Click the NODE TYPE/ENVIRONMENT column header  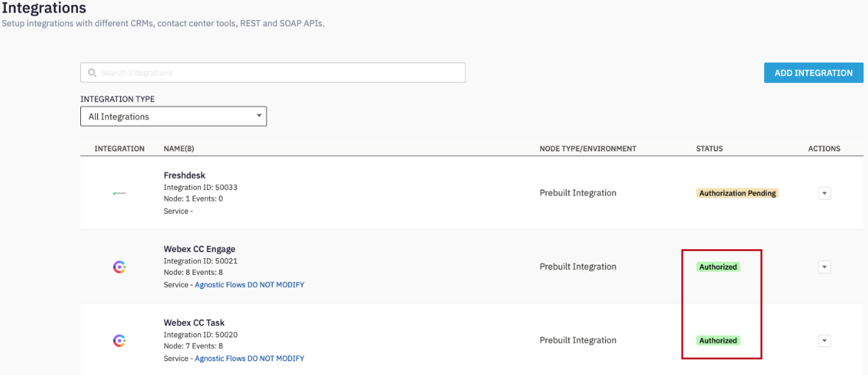tap(588, 149)
